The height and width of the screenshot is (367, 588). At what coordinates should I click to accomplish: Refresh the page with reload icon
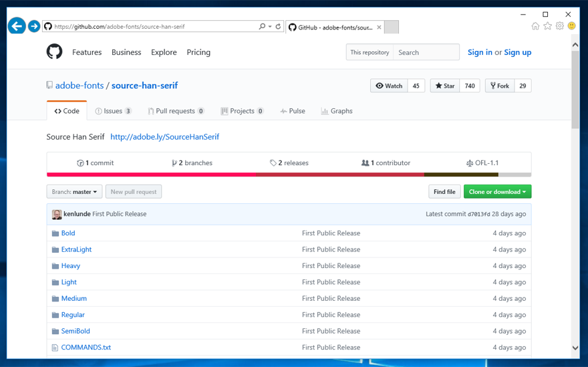(278, 26)
